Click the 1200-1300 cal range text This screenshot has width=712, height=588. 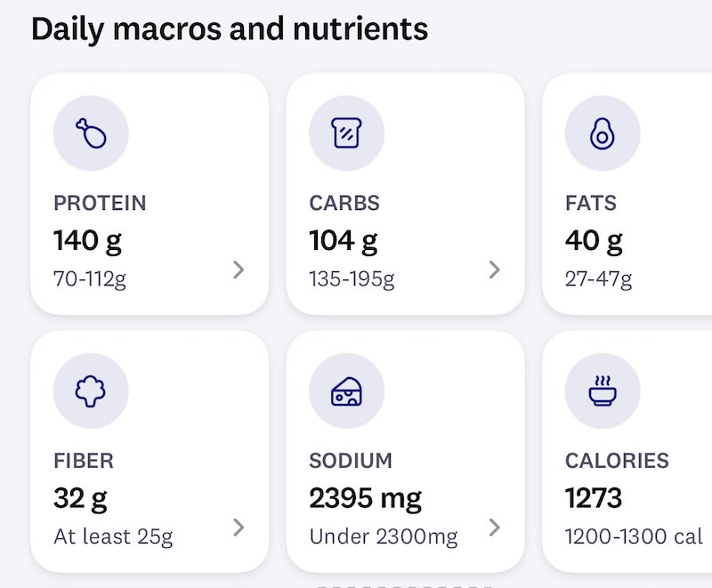point(634,537)
